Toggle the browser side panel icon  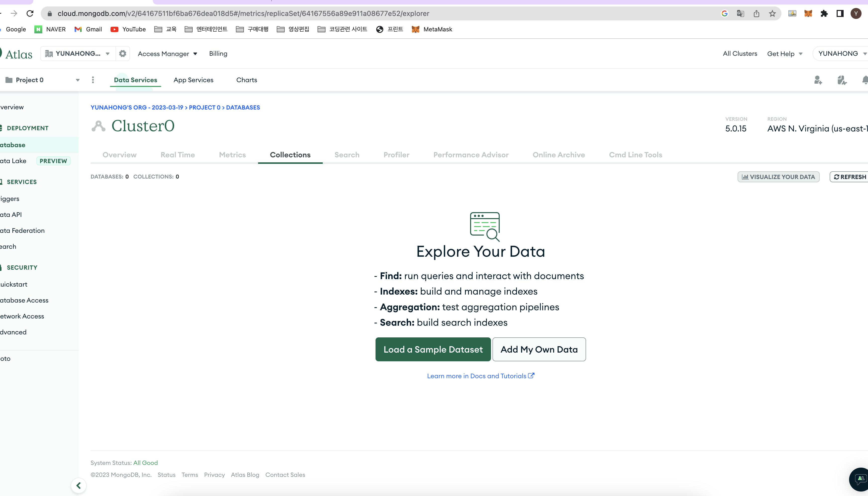click(x=840, y=13)
